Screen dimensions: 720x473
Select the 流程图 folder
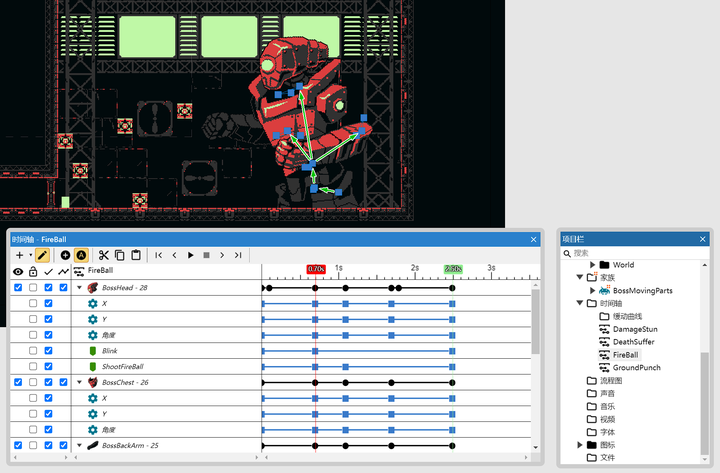pyautogui.click(x=611, y=380)
